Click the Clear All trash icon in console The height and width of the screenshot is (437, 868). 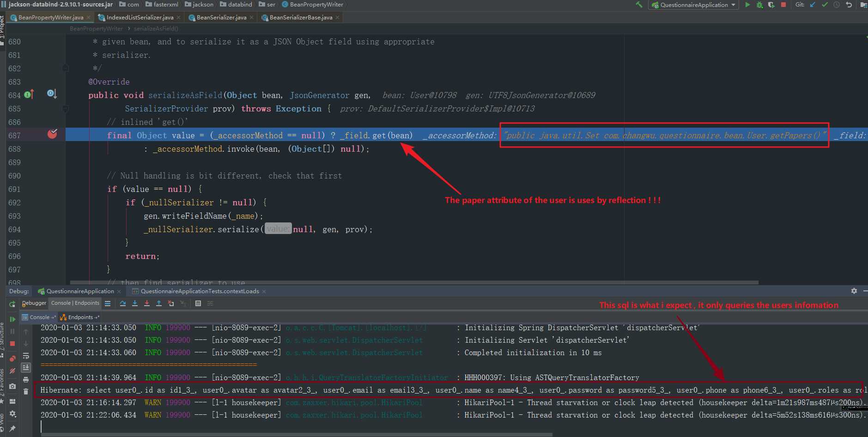point(26,392)
